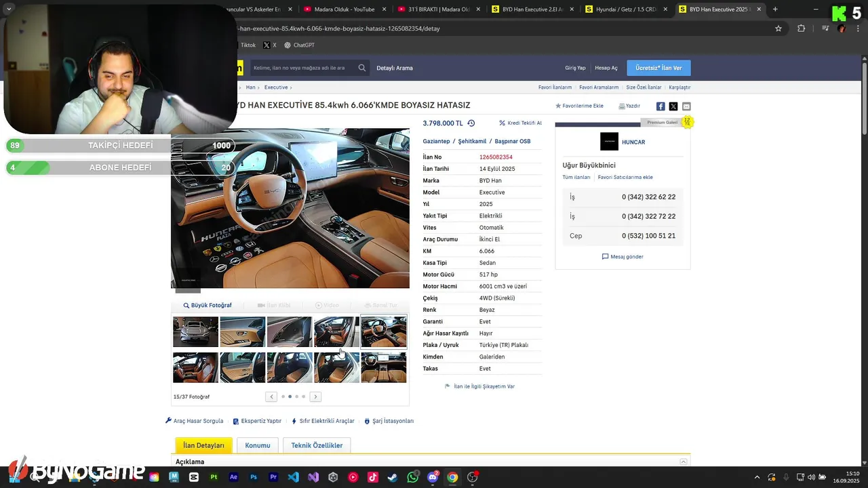Image resolution: width=868 pixels, height=488 pixels.
Task: Open Visual Studio Code from taskbar
Action: tap(293, 477)
